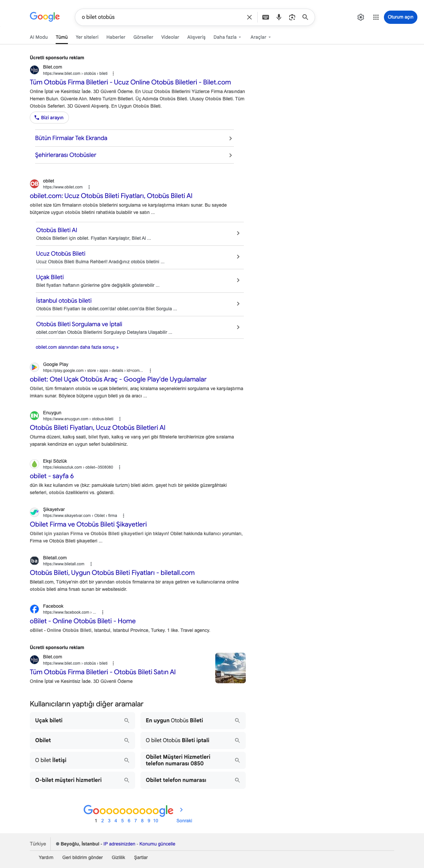Screen dimensions: 424x868
Task: Open three-dot menu next to obilet.com URL
Action: (89, 187)
